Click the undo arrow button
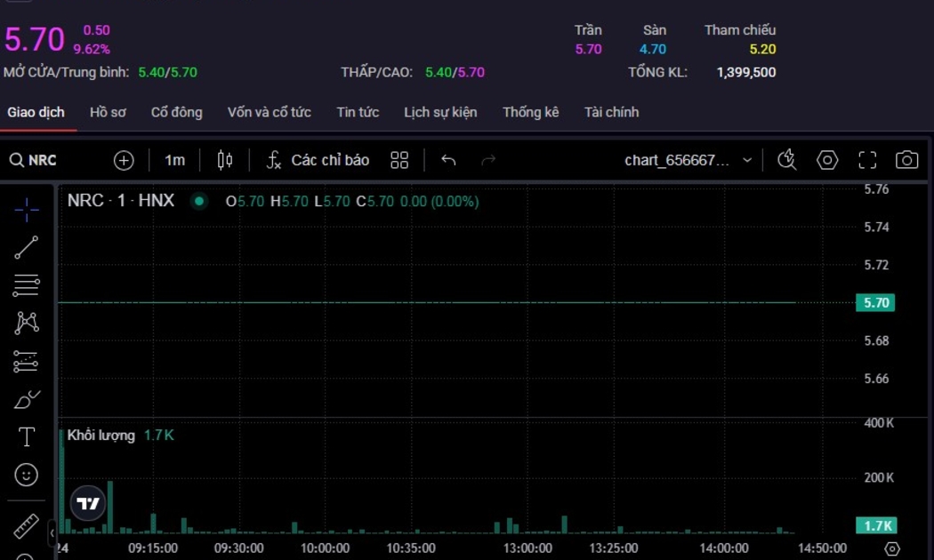Screen dimensions: 934x560 tap(448, 160)
